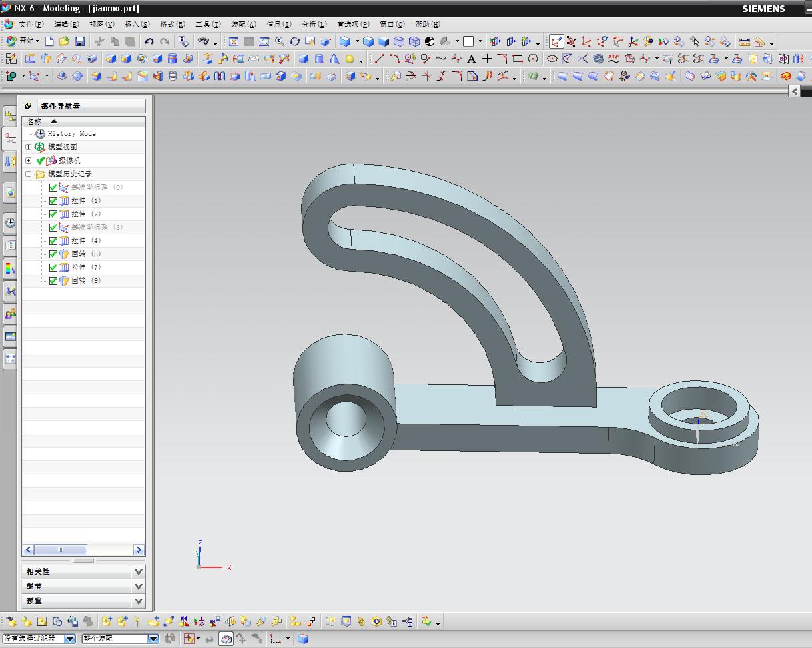Viewport: 812px width, 648px height.
Task: Uncheck the 拉伸 (1) feature checkbox
Action: coord(53,201)
